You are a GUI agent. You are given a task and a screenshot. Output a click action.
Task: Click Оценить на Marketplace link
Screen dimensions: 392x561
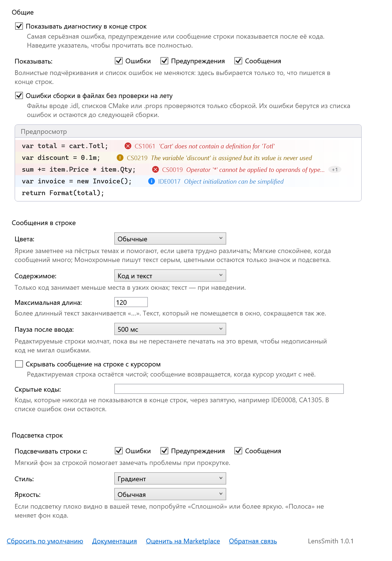(x=183, y=541)
